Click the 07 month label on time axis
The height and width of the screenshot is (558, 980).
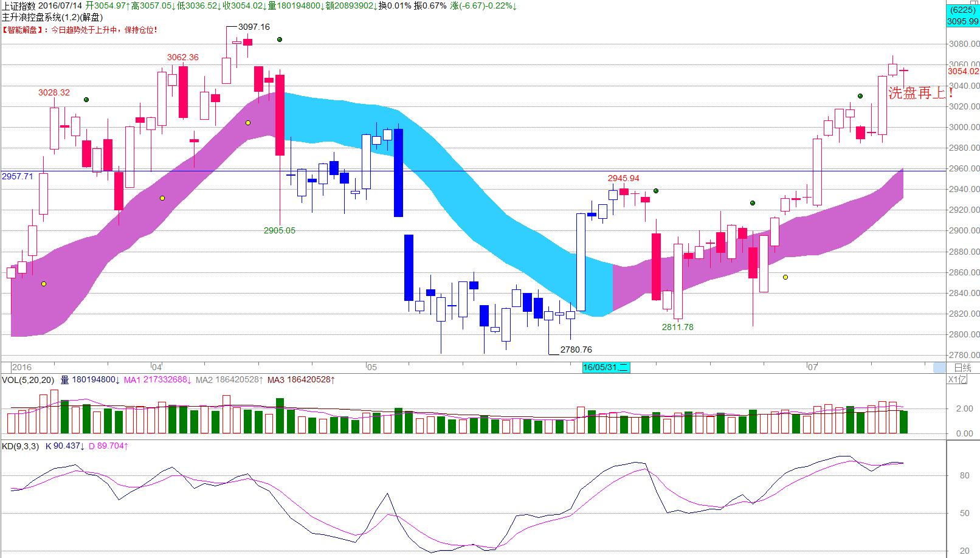pos(813,367)
